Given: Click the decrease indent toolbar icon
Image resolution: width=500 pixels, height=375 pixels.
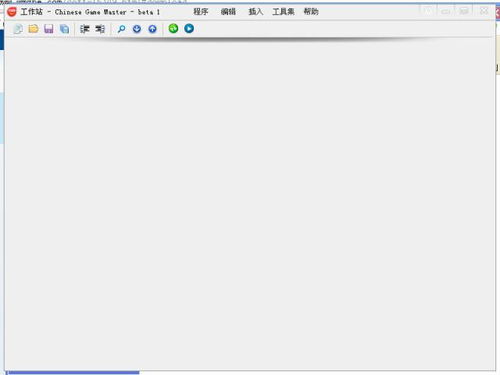Looking at the screenshot, I should tap(85, 29).
